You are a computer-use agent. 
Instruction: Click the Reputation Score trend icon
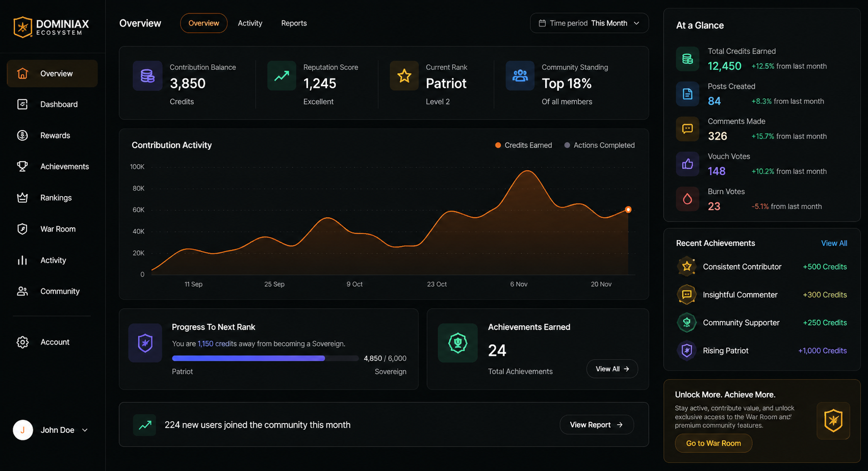(x=282, y=76)
